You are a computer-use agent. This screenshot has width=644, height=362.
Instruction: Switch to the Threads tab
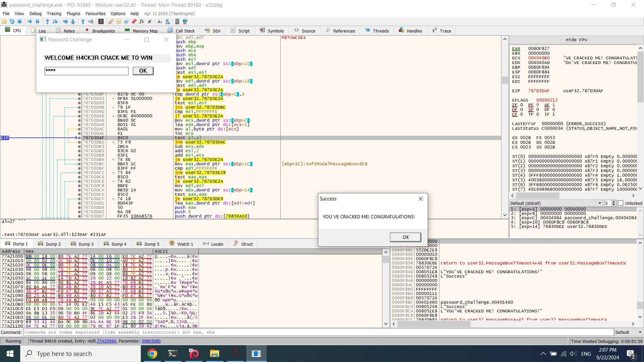(x=377, y=31)
